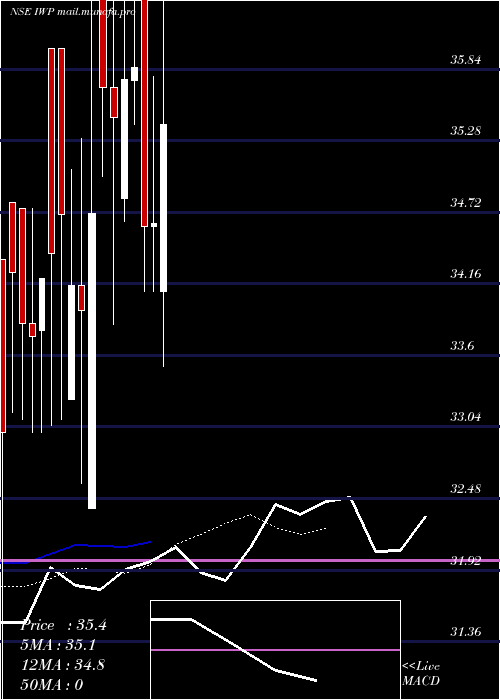Screen dimensions: 500x700
Task: Click the <<Live MACD label
Action: 421,674
